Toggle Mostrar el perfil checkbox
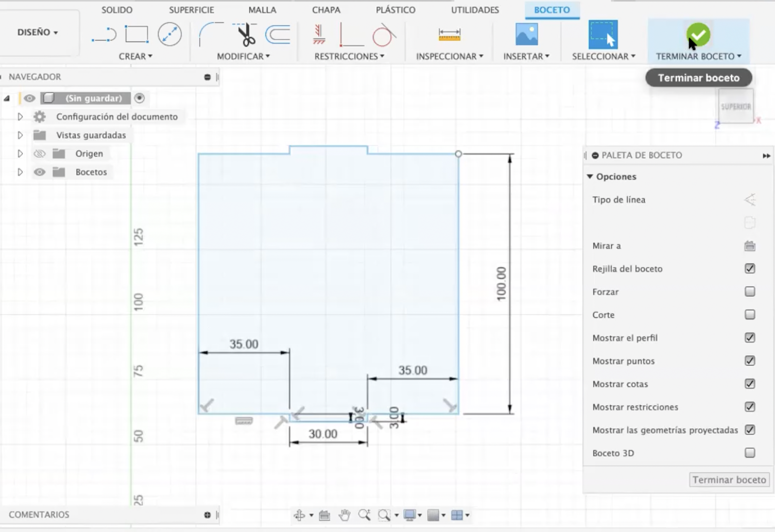This screenshot has width=775, height=532. pyautogui.click(x=750, y=337)
